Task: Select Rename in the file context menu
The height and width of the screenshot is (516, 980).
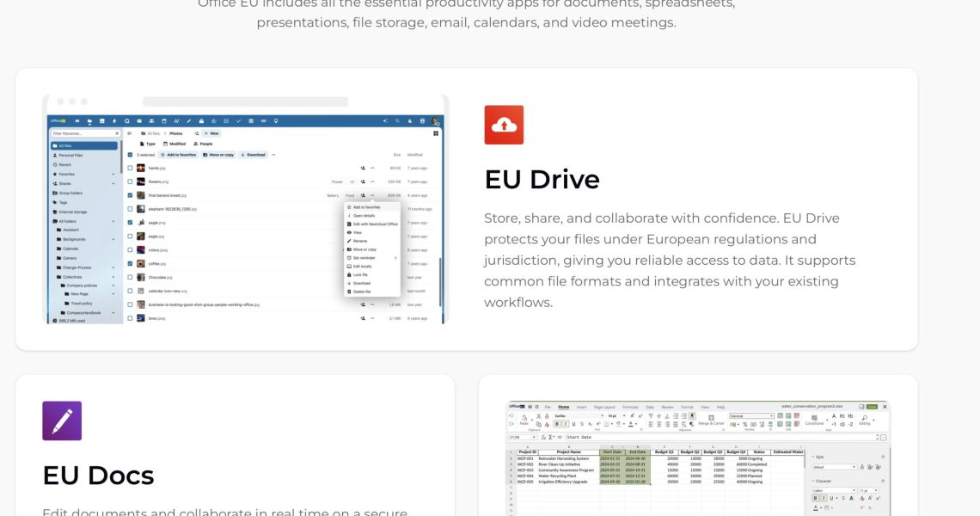Action: [359, 241]
